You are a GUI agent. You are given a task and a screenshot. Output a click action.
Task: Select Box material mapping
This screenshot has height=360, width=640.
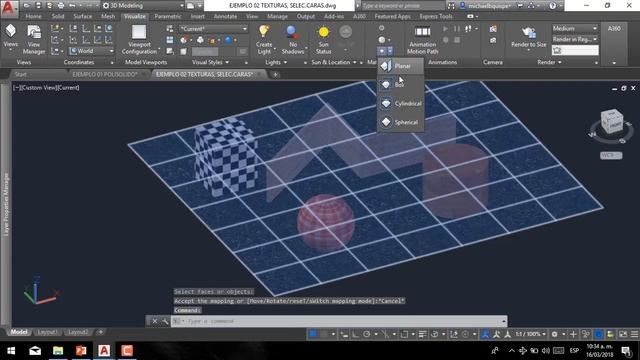coord(400,84)
